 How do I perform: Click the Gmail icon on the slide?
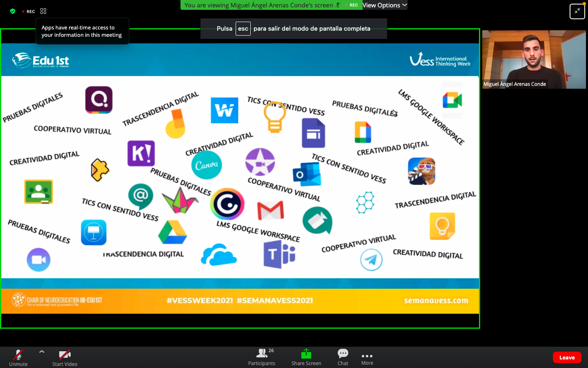click(x=270, y=211)
